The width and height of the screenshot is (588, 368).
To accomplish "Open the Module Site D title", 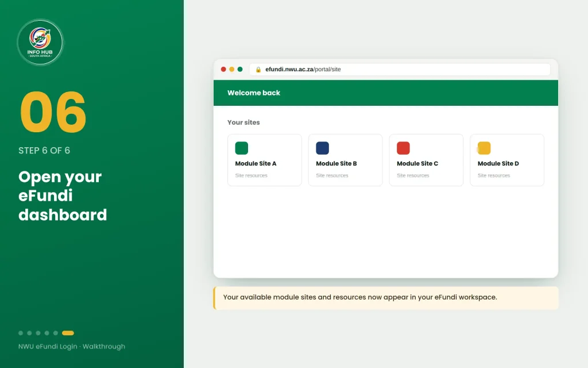I will (498, 163).
